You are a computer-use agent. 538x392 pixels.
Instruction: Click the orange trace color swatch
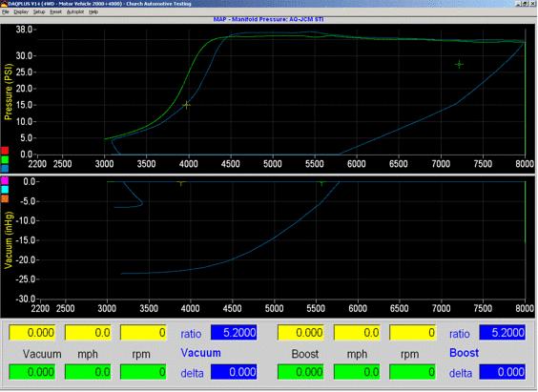click(x=5, y=199)
